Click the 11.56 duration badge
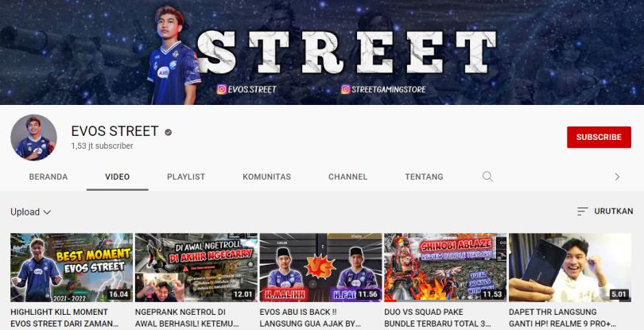644x330 pixels. (367, 294)
